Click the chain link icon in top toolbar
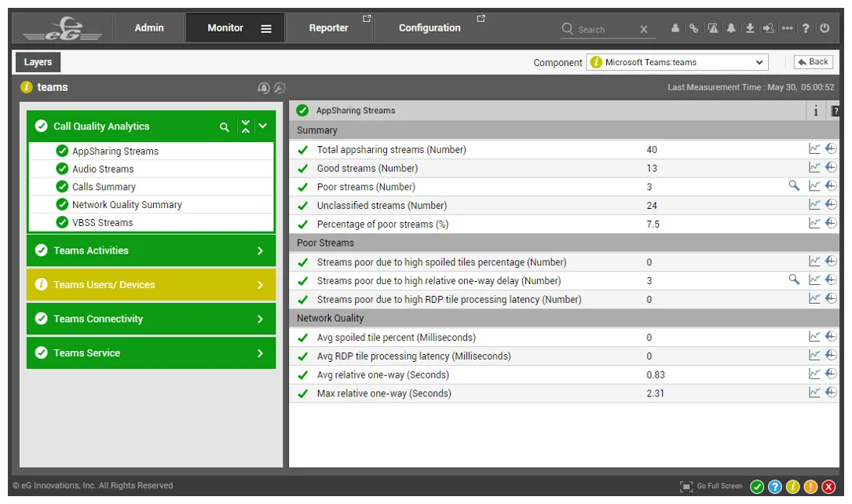Screen dimensions: 852x504 [x=694, y=28]
